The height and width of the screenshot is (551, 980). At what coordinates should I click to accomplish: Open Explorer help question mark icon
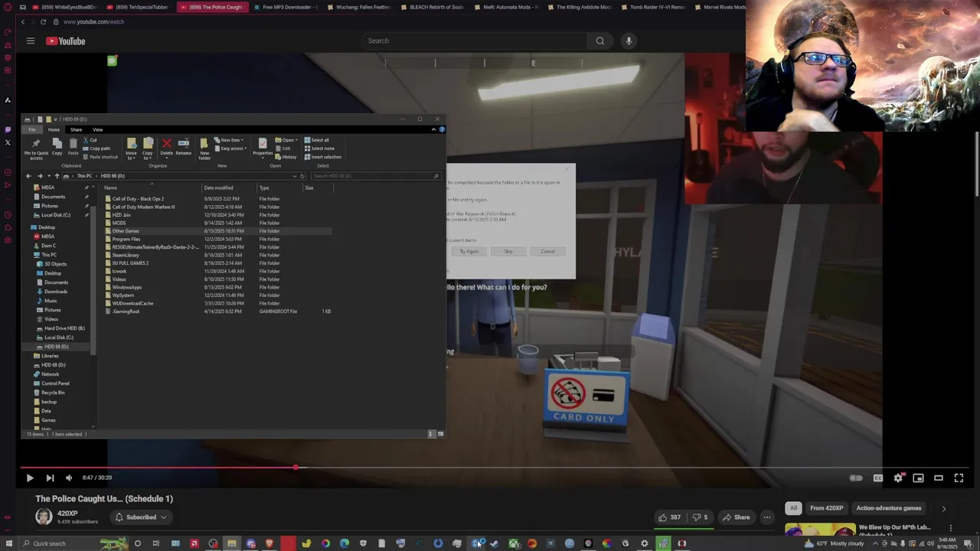(x=442, y=129)
